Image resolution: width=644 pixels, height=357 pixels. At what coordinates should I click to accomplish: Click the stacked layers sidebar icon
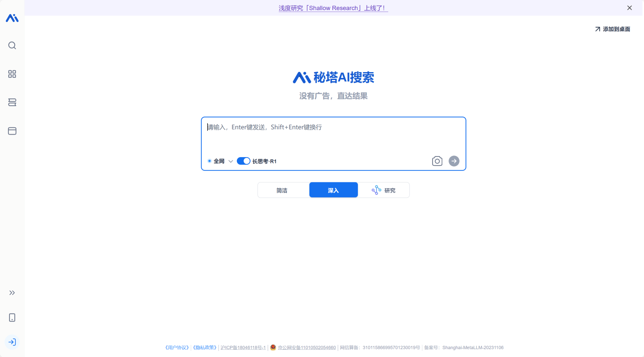pos(12,102)
